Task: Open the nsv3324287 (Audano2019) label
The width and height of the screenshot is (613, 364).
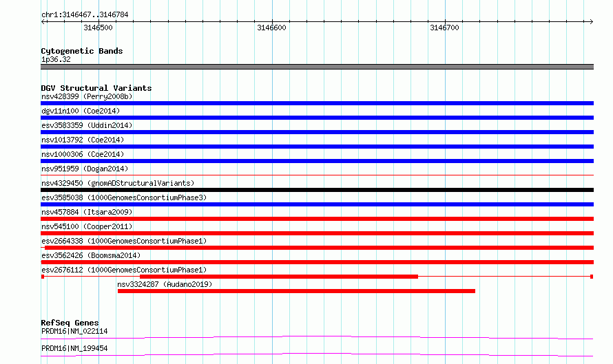Action: (165, 284)
